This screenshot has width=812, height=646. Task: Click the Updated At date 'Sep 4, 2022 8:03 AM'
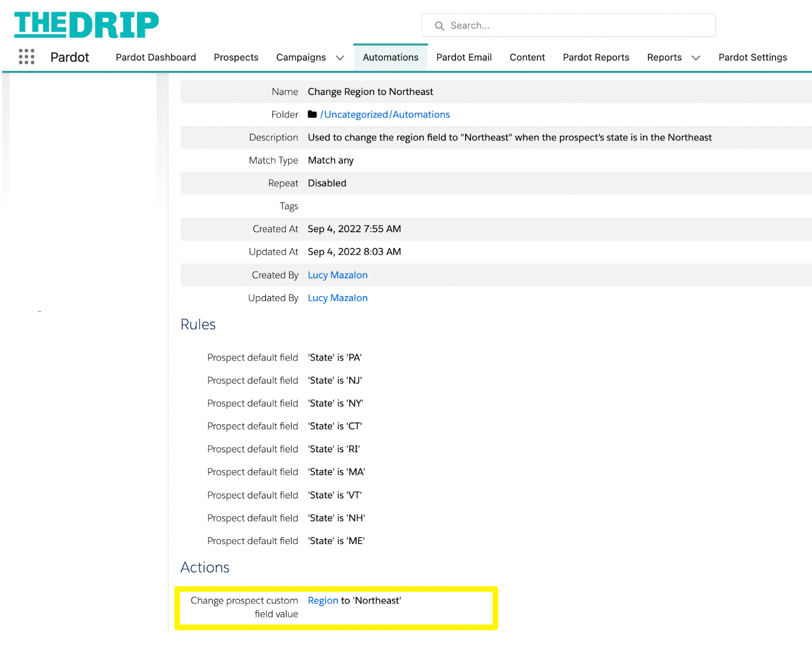[354, 252]
